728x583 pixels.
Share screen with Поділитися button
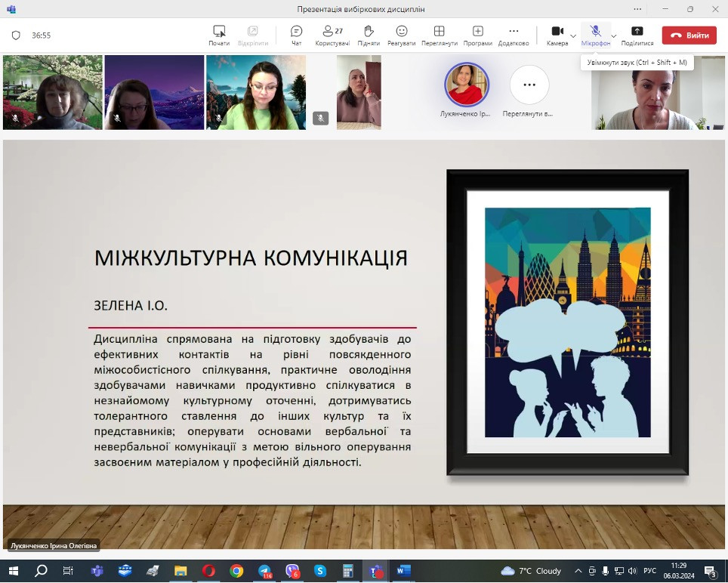(637, 35)
